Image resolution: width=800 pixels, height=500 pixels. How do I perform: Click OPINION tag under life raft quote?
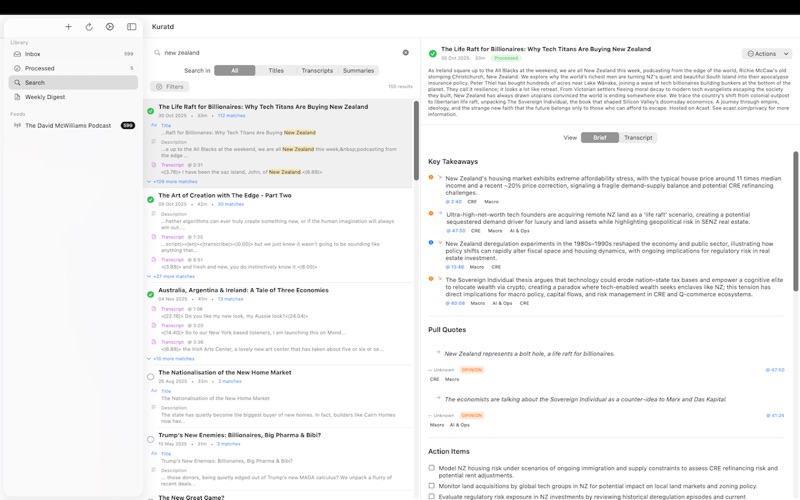tap(471, 370)
